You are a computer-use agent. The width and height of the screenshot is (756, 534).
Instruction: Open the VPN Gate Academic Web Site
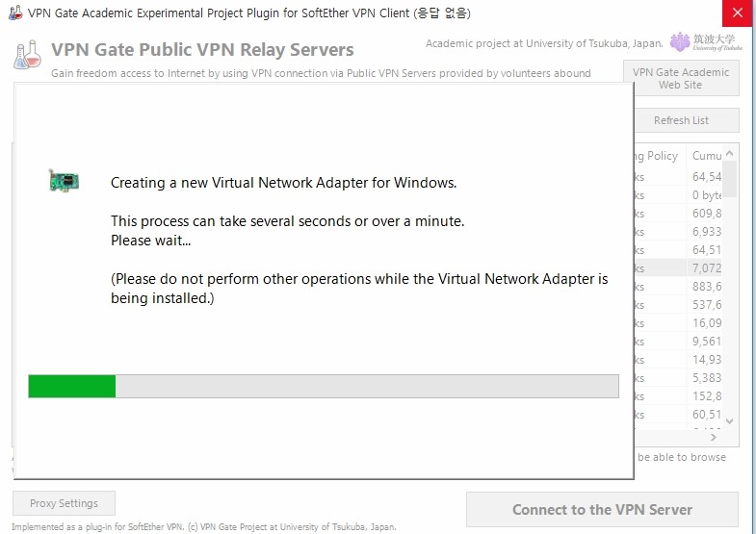tap(681, 79)
